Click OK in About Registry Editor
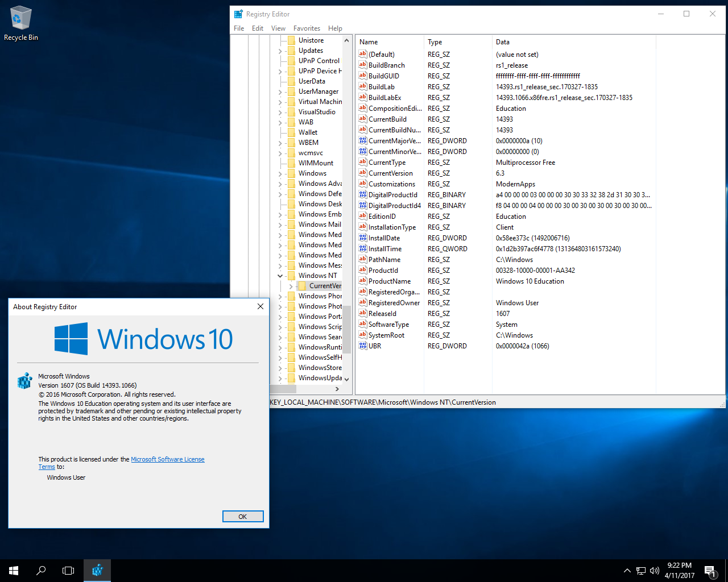 click(243, 516)
